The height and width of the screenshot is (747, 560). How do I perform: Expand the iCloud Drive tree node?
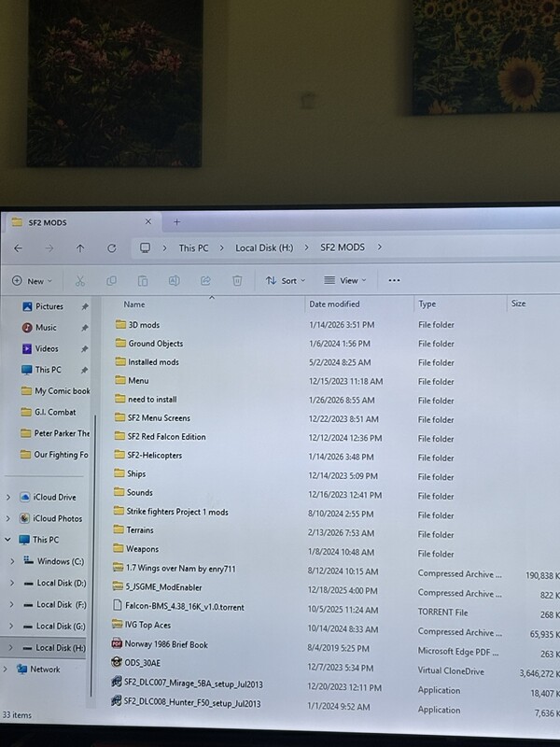[x=8, y=498]
